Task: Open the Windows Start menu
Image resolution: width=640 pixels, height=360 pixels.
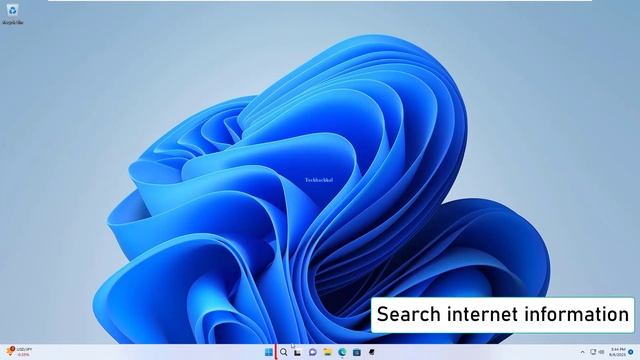Action: 269,352
